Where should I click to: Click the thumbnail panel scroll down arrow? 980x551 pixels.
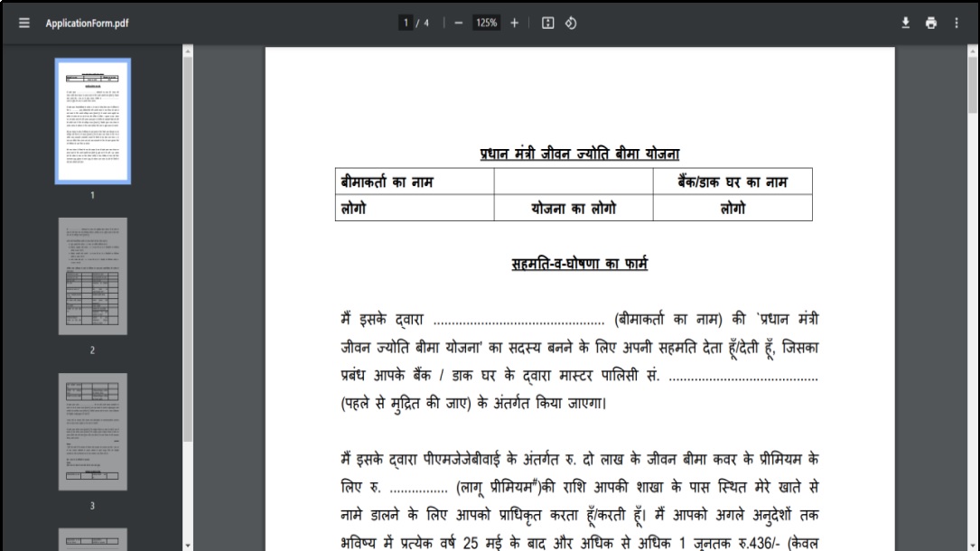[188, 546]
